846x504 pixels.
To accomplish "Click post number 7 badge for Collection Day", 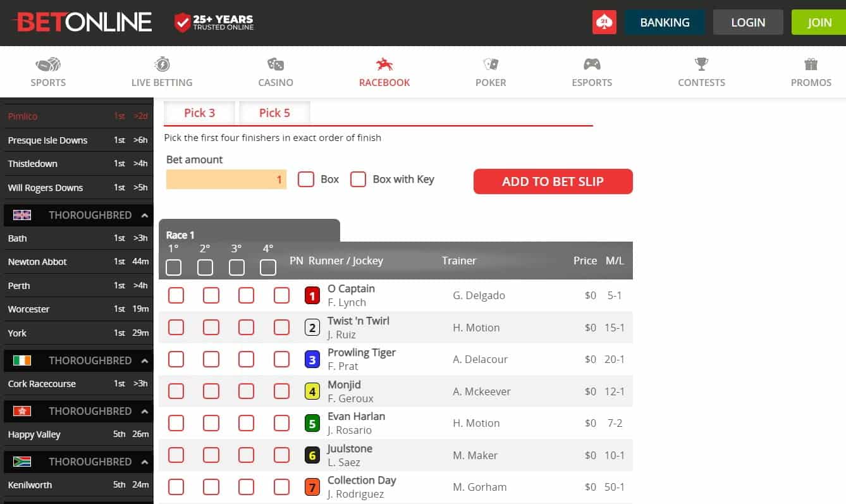I will coord(312,487).
